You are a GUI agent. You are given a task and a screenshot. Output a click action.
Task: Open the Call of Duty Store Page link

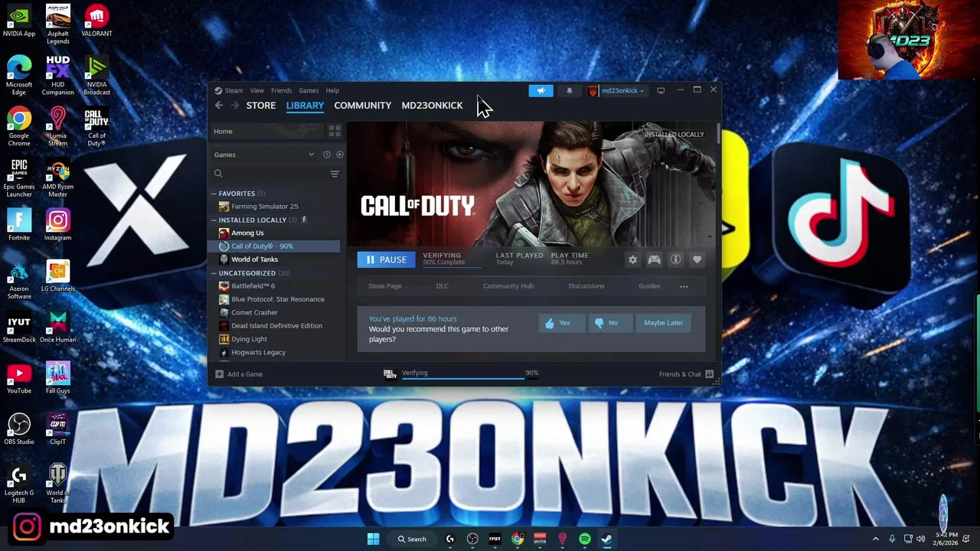click(x=385, y=286)
